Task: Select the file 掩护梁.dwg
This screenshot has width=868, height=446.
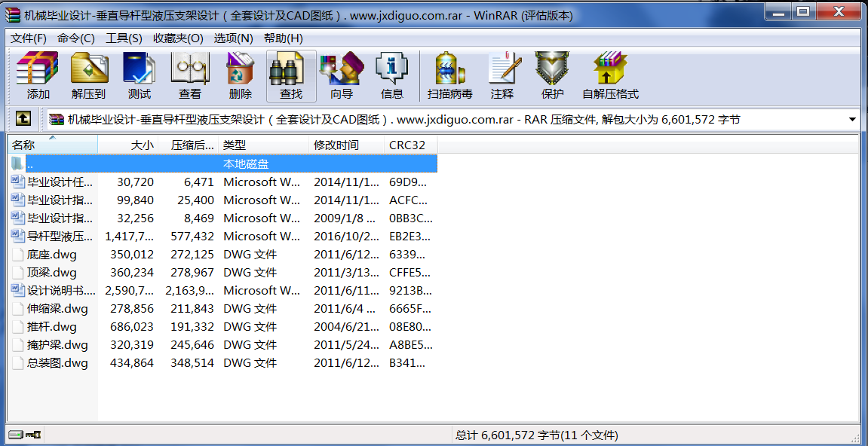Action: point(223,345)
